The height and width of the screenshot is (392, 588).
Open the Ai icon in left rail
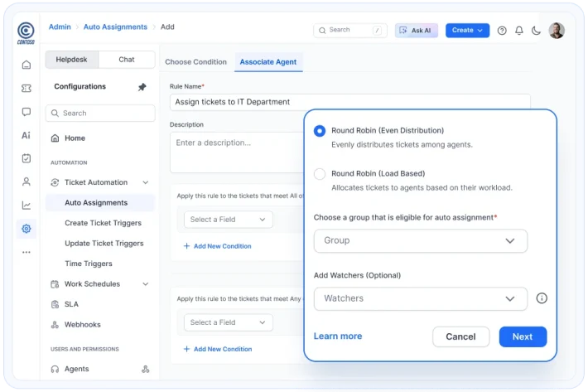(26, 135)
